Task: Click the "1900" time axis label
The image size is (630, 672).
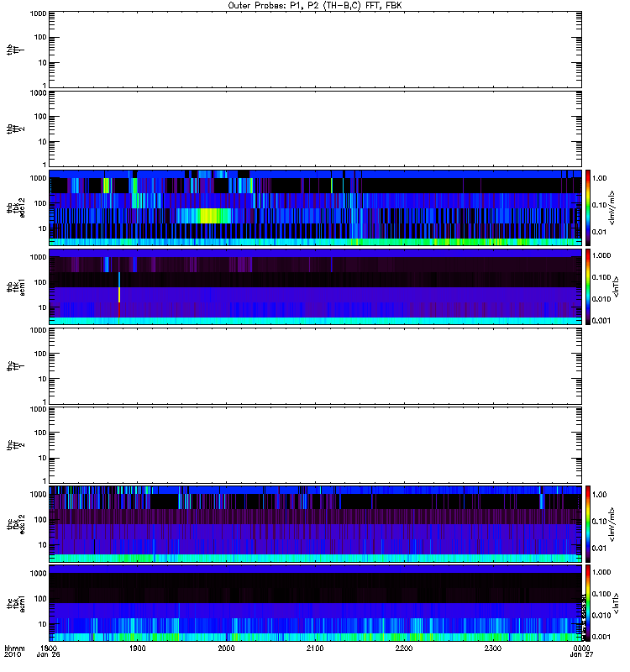Action: tap(137, 648)
